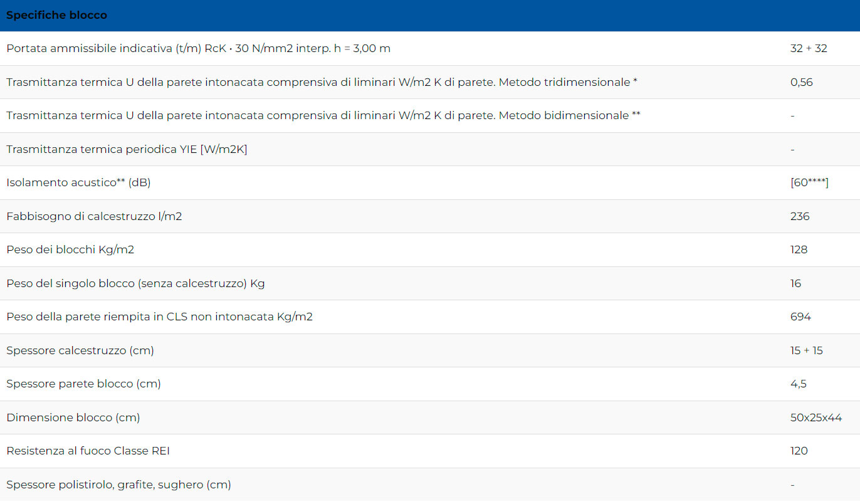Image resolution: width=860 pixels, height=504 pixels.
Task: Select 'Dimensione blocco (cm)' label
Action: pyautogui.click(x=73, y=417)
